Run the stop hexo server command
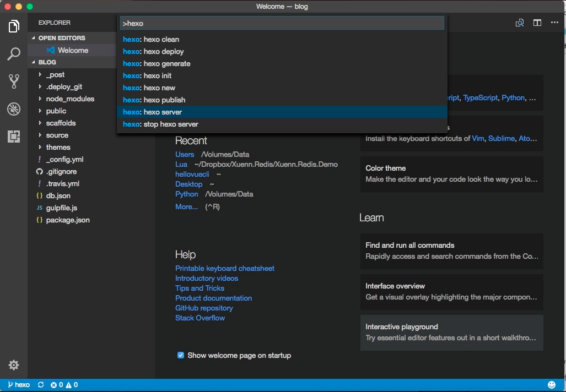The height and width of the screenshot is (392, 566). 282,124
